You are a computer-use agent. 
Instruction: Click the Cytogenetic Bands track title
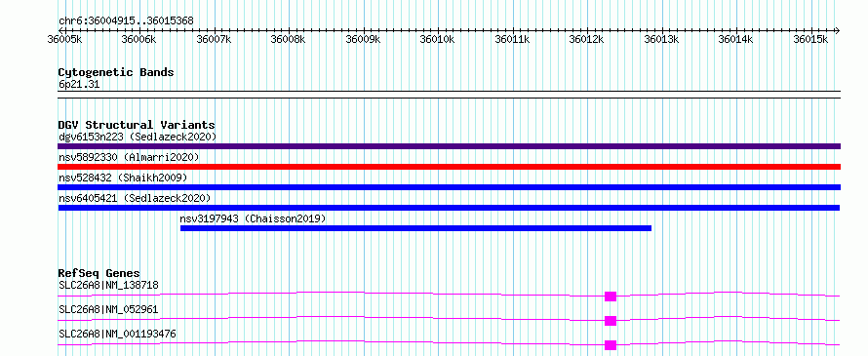[x=116, y=72]
